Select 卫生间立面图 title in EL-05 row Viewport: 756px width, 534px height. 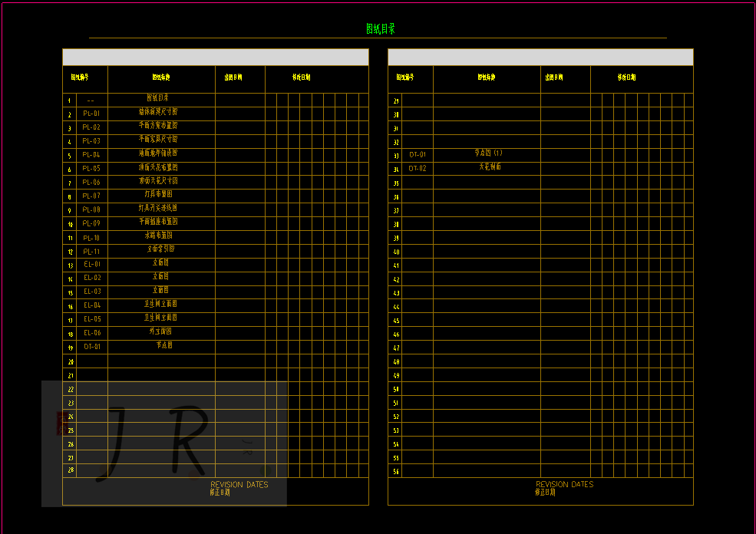[x=160, y=318]
